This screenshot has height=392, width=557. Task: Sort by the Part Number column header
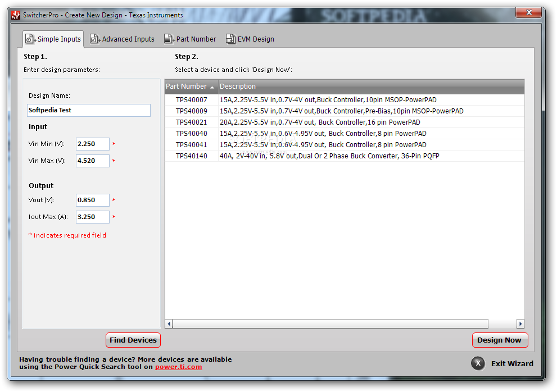click(191, 86)
